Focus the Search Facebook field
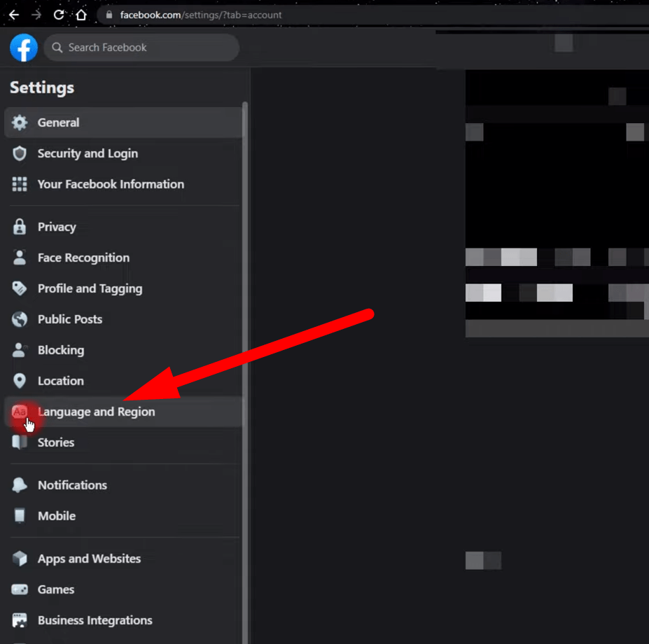 (141, 48)
